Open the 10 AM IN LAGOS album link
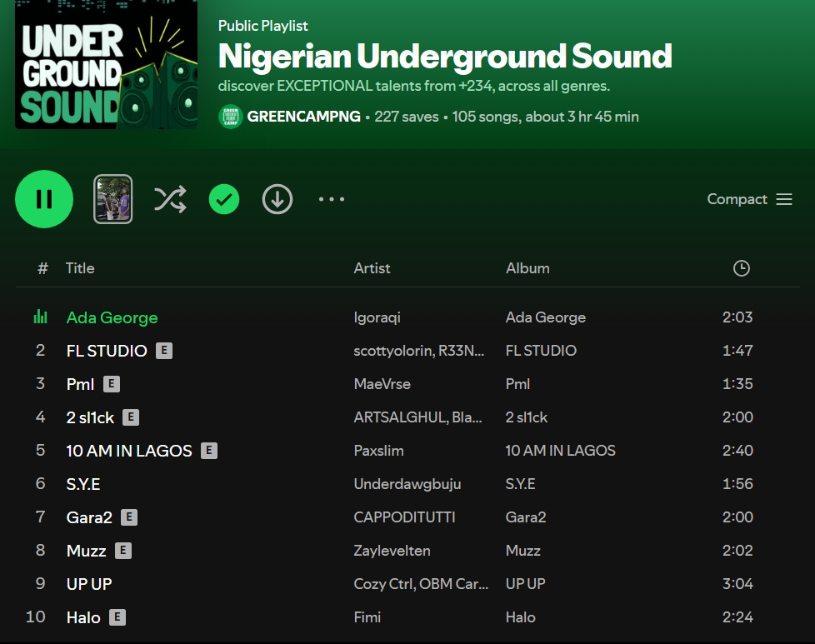 point(560,451)
